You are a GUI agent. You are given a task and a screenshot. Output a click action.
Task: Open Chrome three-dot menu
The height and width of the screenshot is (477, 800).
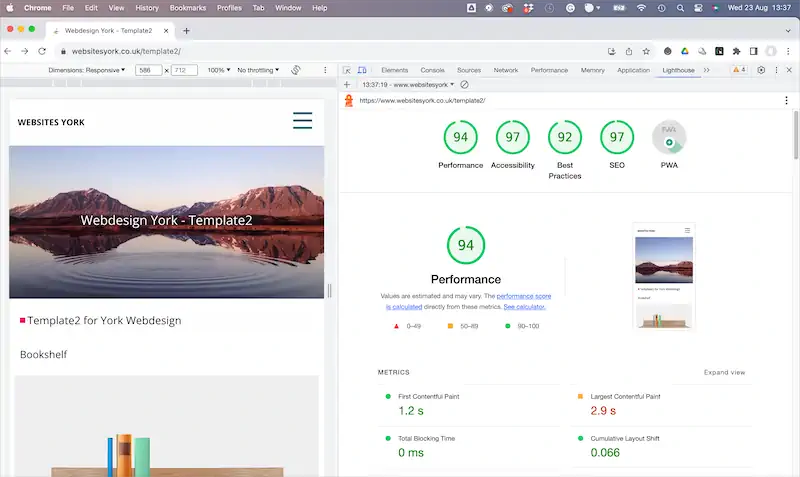point(788,51)
